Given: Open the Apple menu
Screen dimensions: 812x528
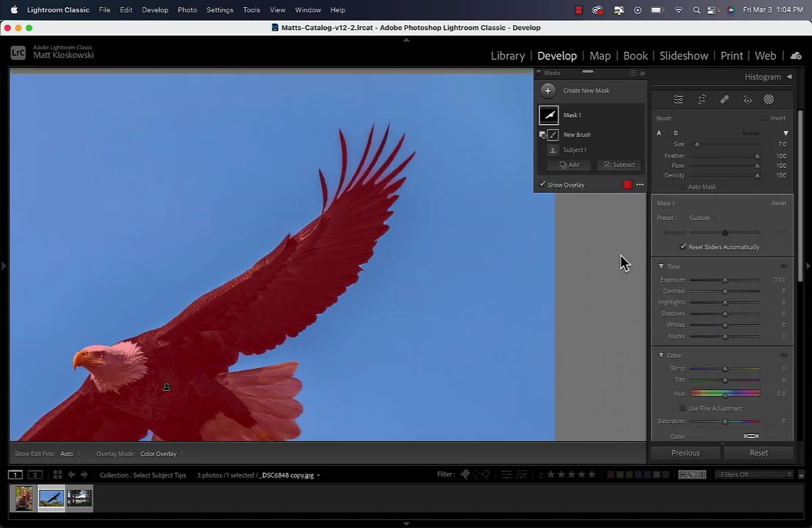Looking at the screenshot, I should coord(14,10).
